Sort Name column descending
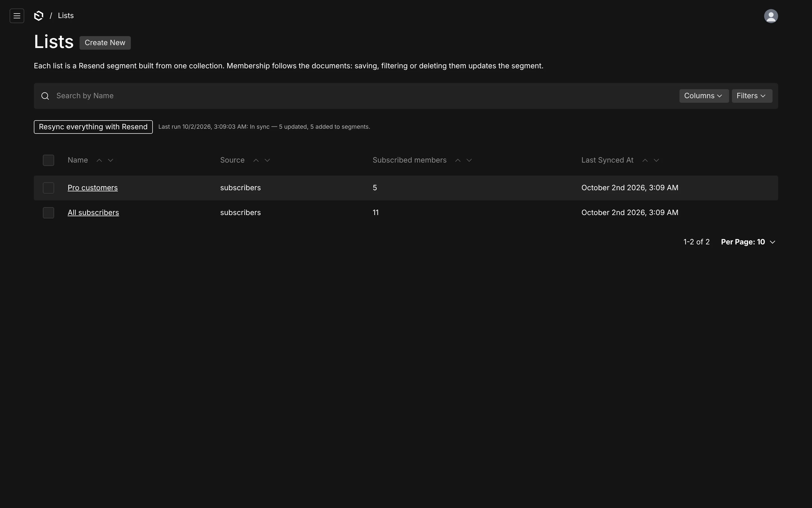 click(111, 160)
